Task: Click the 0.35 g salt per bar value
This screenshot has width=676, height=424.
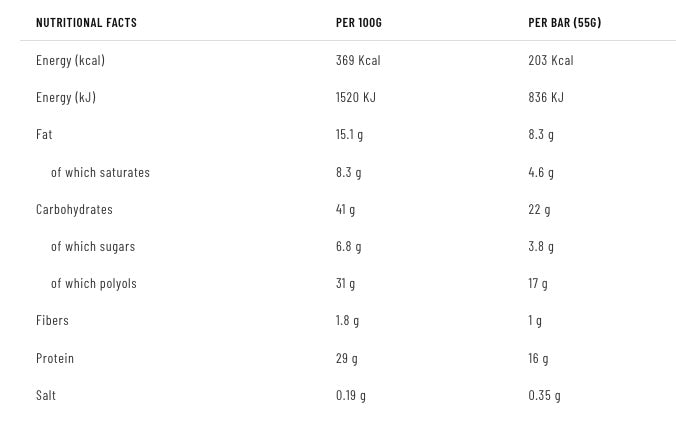Action: [x=544, y=395]
